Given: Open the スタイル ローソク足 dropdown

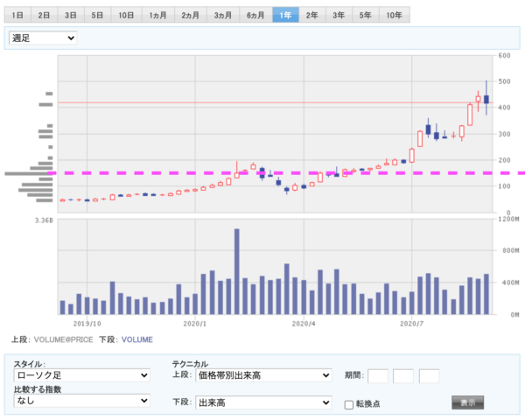Looking at the screenshot, I should click(81, 375).
